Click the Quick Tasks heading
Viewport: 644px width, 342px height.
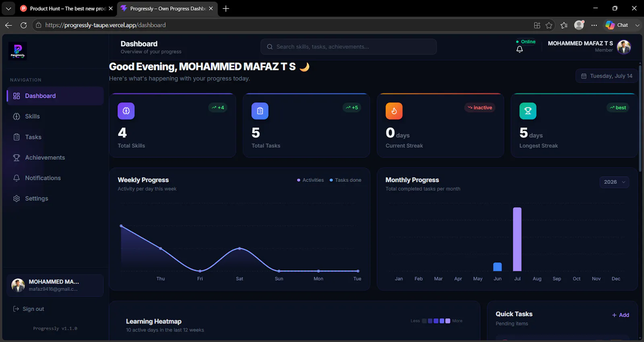pos(514,314)
